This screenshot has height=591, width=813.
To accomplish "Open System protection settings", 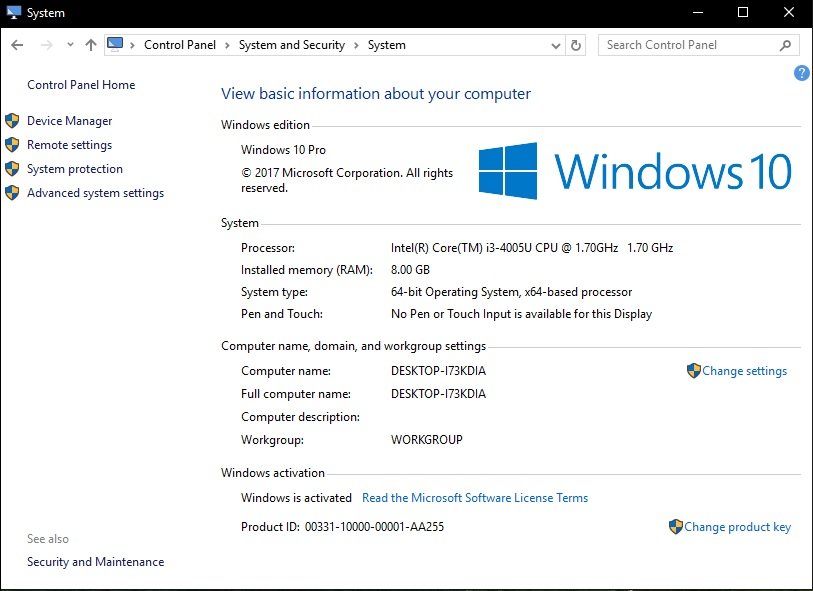I will [75, 168].
